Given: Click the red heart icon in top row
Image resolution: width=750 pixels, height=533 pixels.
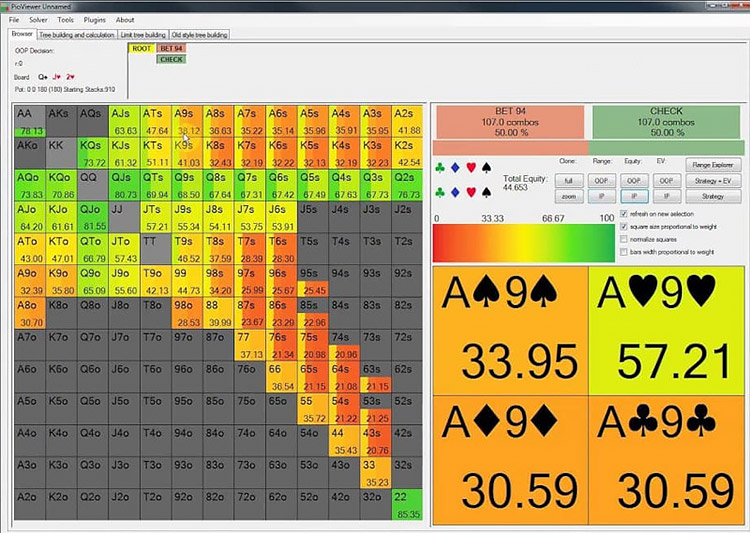Looking at the screenshot, I should [x=471, y=167].
